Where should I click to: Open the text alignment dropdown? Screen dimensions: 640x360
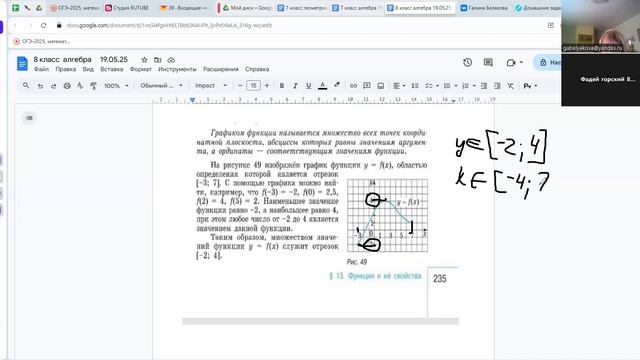click(x=399, y=86)
